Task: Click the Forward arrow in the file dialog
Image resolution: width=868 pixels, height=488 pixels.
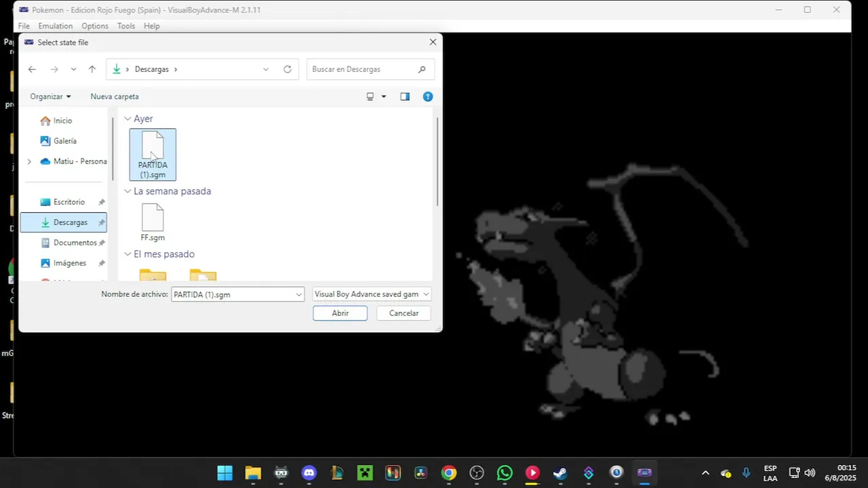Action: coord(54,69)
